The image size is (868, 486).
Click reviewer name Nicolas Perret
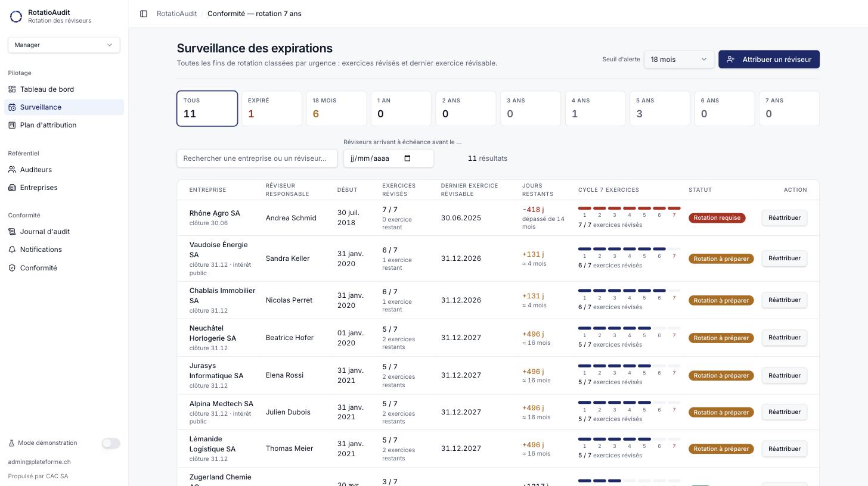point(289,300)
